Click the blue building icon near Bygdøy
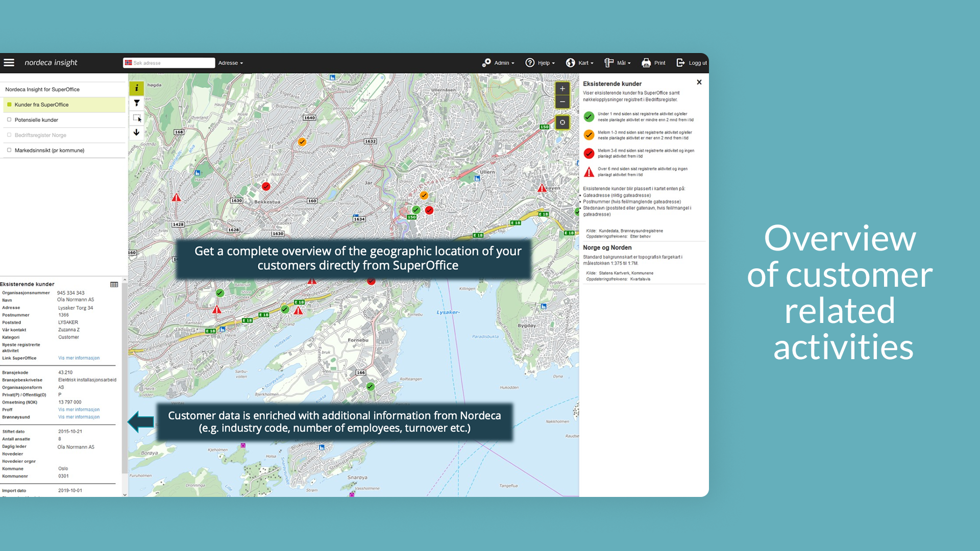The height and width of the screenshot is (551, 980). click(544, 307)
